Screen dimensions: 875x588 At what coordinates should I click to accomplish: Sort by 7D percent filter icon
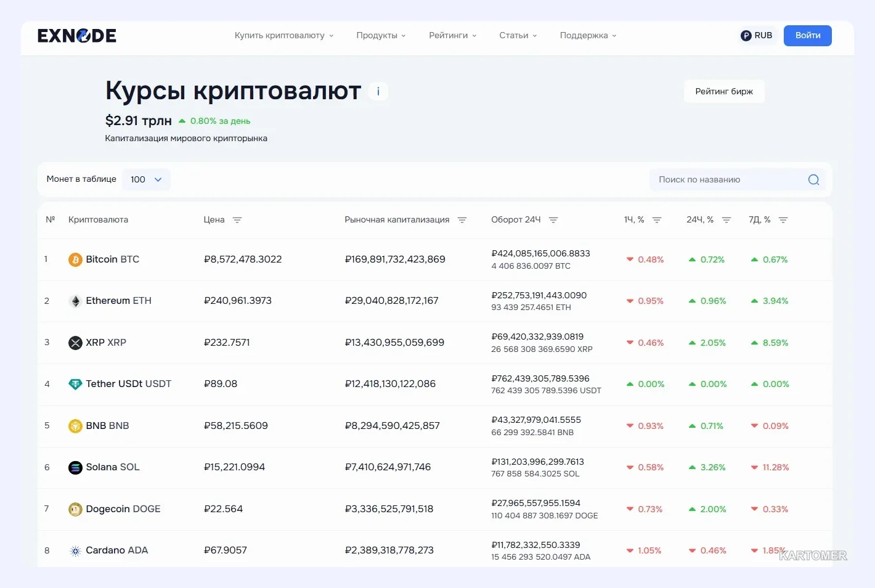click(x=783, y=220)
